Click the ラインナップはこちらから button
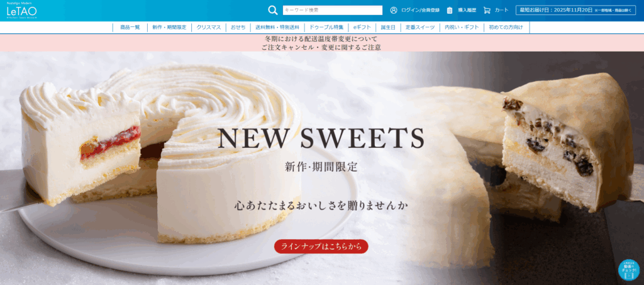The image size is (644, 285). pyautogui.click(x=321, y=247)
